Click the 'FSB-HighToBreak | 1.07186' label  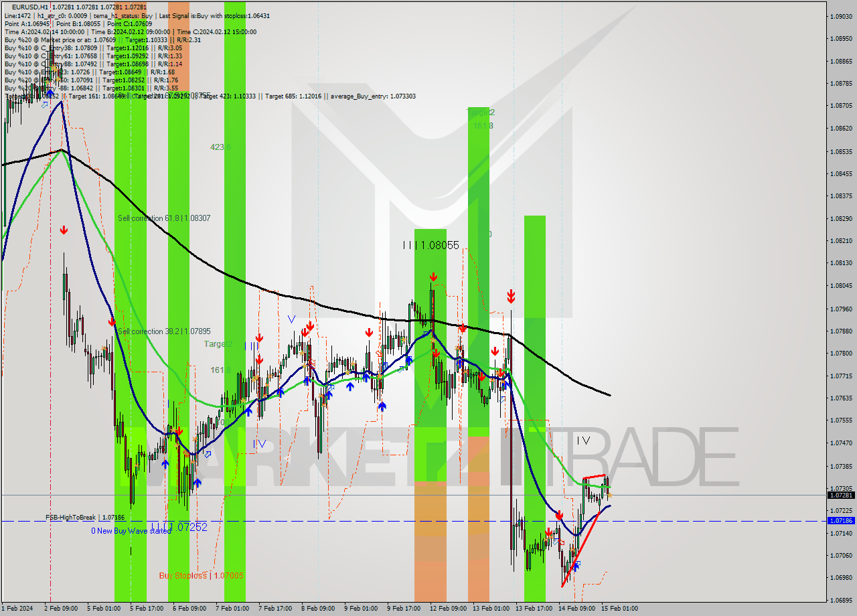[x=85, y=518]
